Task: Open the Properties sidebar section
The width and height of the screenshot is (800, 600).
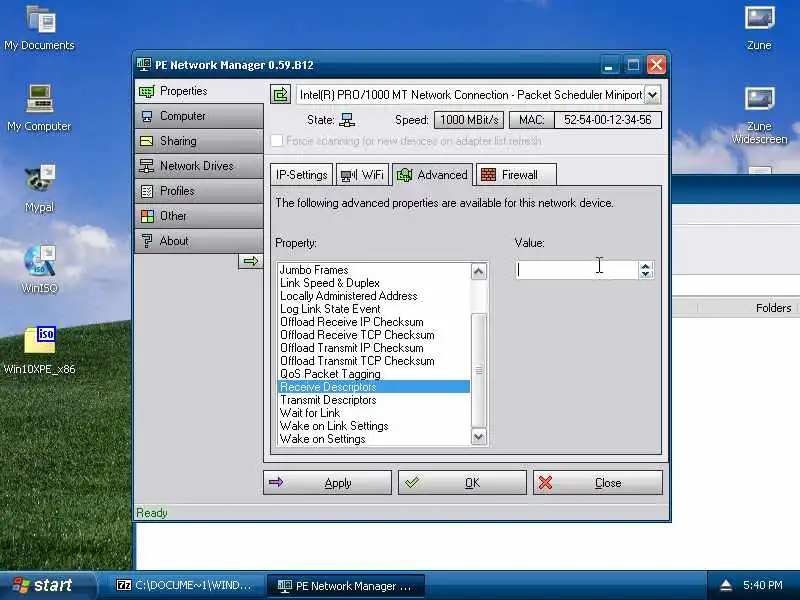Action: [x=199, y=91]
